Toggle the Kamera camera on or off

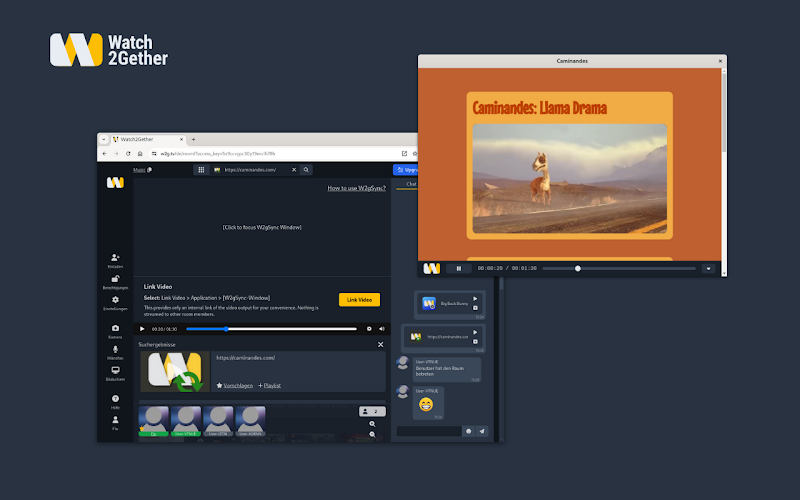click(115, 328)
